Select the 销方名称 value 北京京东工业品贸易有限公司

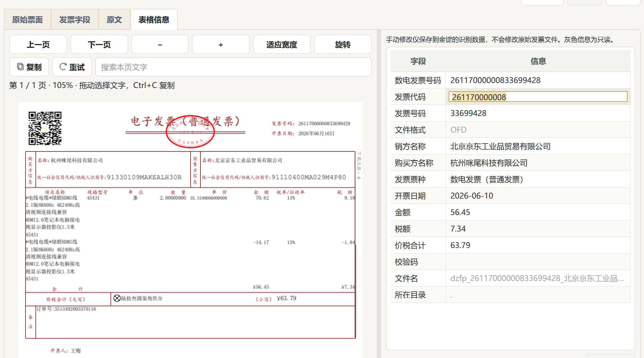point(500,146)
